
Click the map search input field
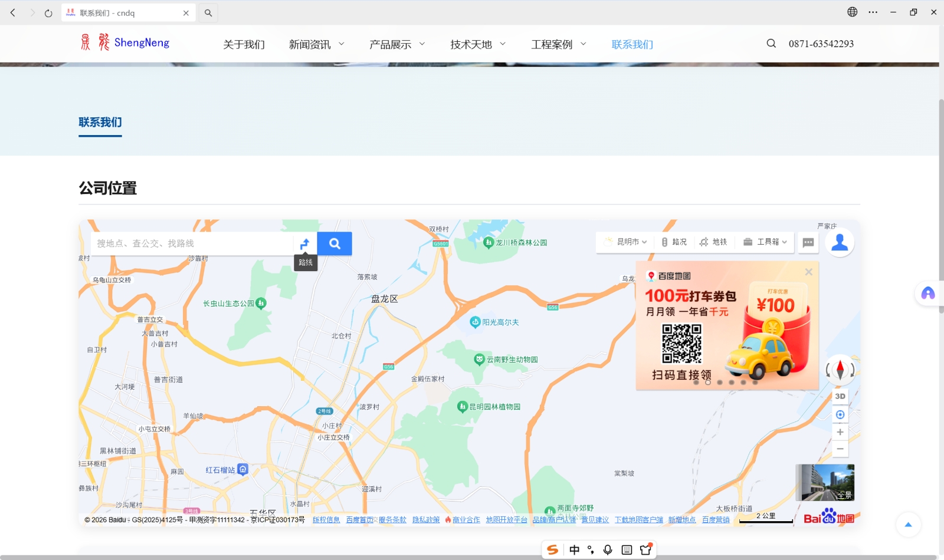(189, 243)
